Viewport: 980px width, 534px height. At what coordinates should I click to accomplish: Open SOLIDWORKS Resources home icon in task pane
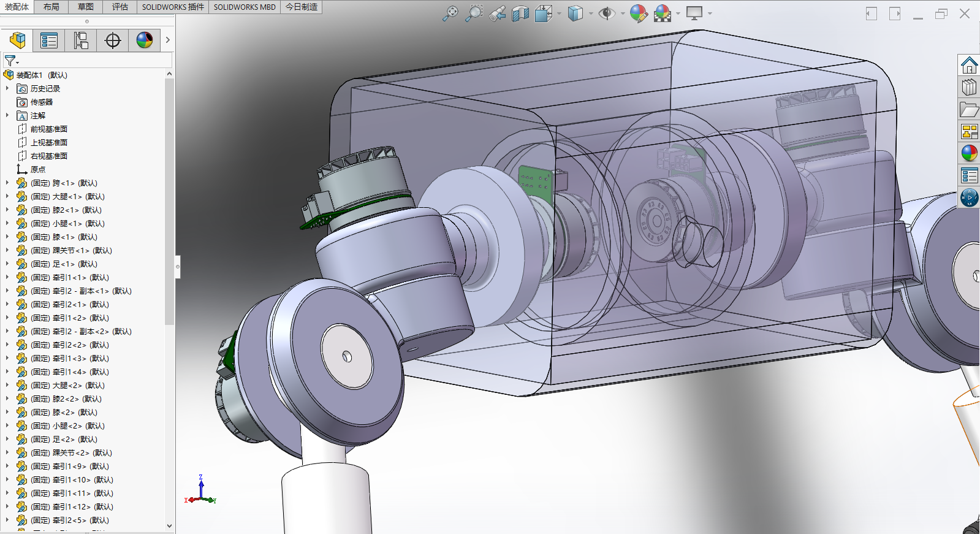pyautogui.click(x=969, y=64)
